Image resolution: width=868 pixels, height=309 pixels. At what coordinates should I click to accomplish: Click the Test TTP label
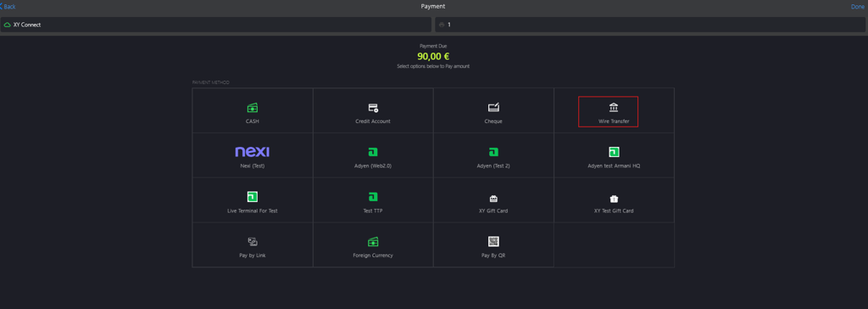pyautogui.click(x=373, y=211)
